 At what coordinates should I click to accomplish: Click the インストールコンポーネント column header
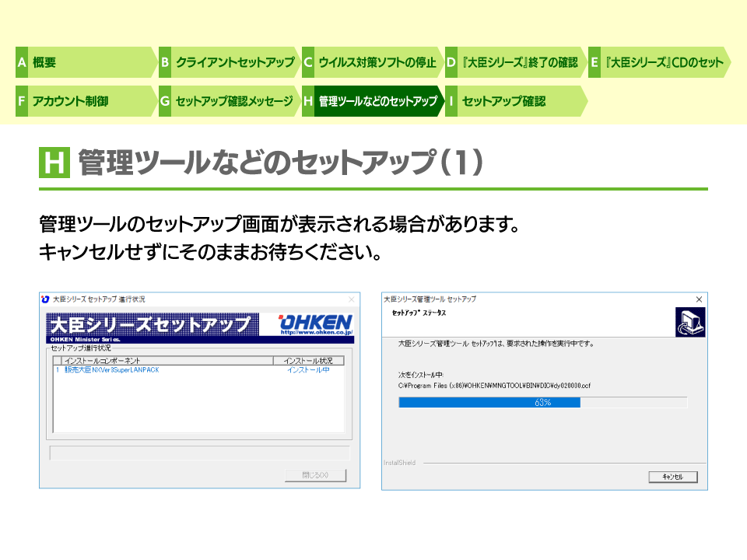167,360
